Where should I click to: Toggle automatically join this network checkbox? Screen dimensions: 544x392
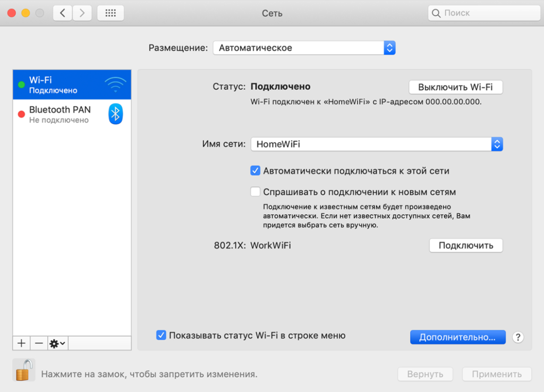(x=256, y=171)
